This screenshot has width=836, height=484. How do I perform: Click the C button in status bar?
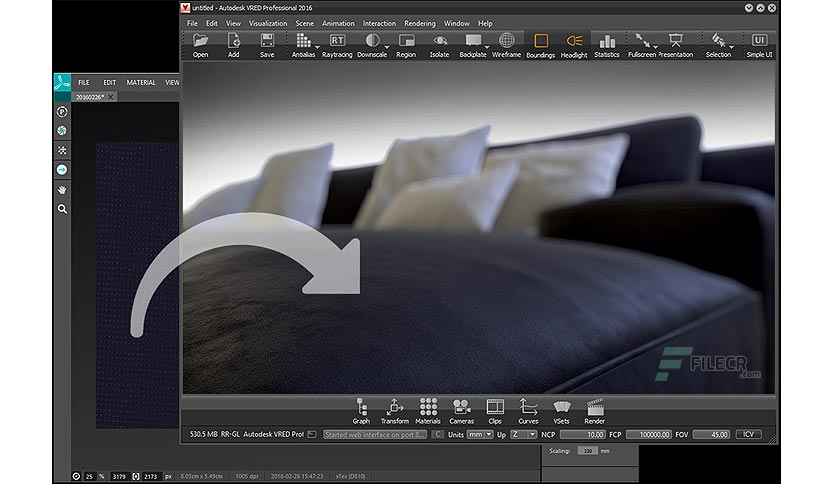(437, 434)
